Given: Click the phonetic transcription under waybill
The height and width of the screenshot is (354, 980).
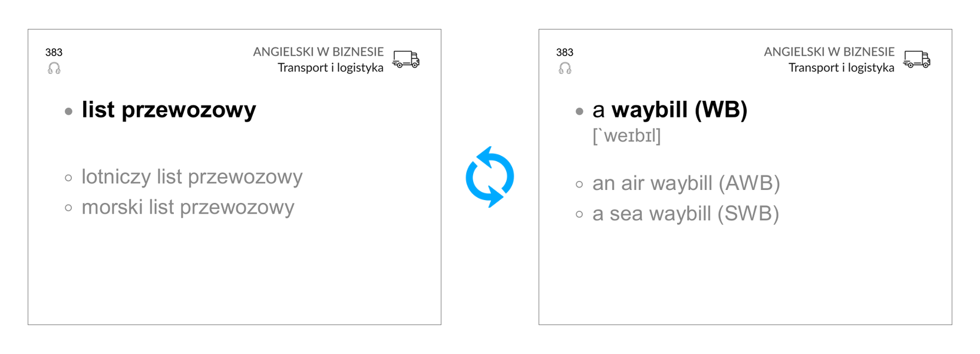Looking at the screenshot, I should click(x=626, y=136).
